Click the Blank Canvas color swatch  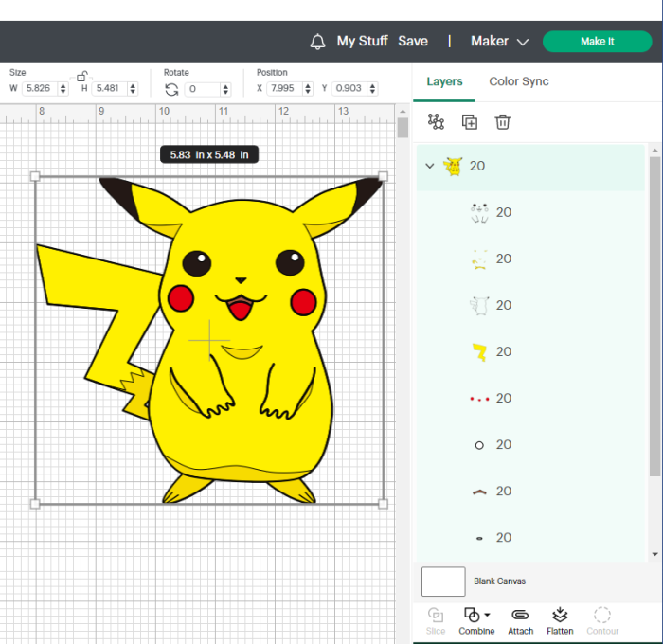click(443, 581)
